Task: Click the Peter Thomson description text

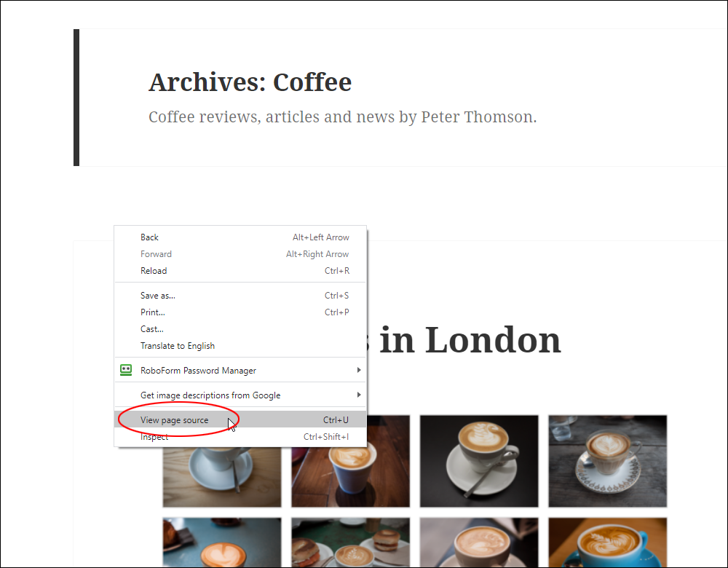Action: pos(342,117)
